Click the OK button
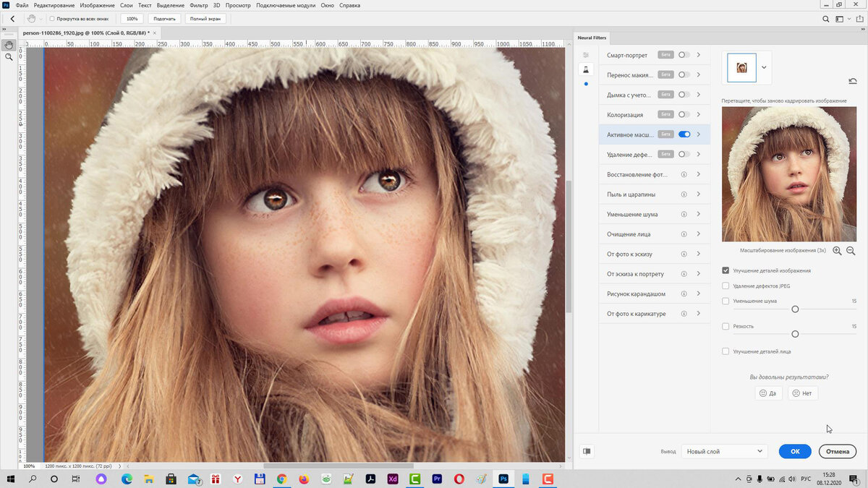 (x=795, y=451)
